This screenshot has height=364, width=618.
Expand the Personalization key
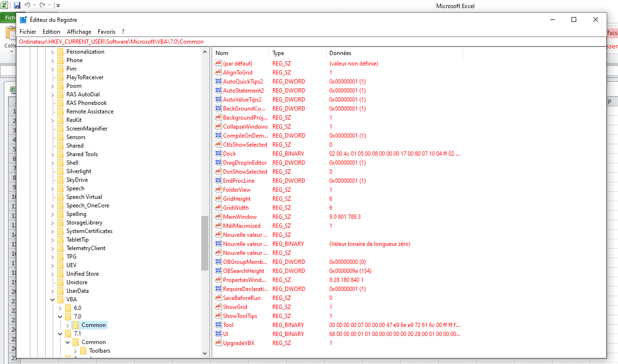52,52
